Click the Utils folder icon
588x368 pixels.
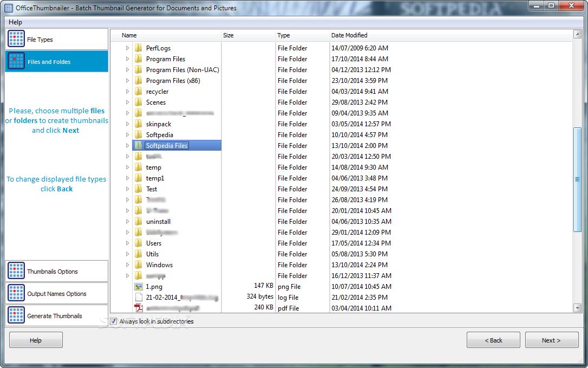[x=139, y=254]
